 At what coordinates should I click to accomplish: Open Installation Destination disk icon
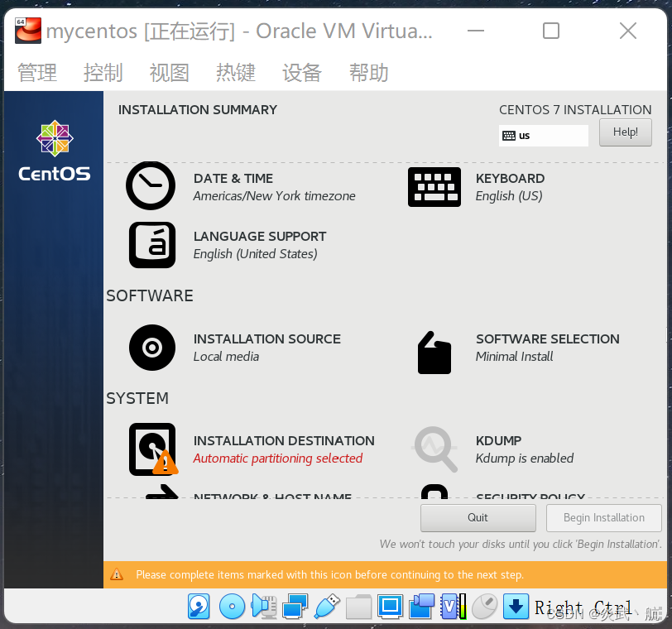tap(153, 449)
